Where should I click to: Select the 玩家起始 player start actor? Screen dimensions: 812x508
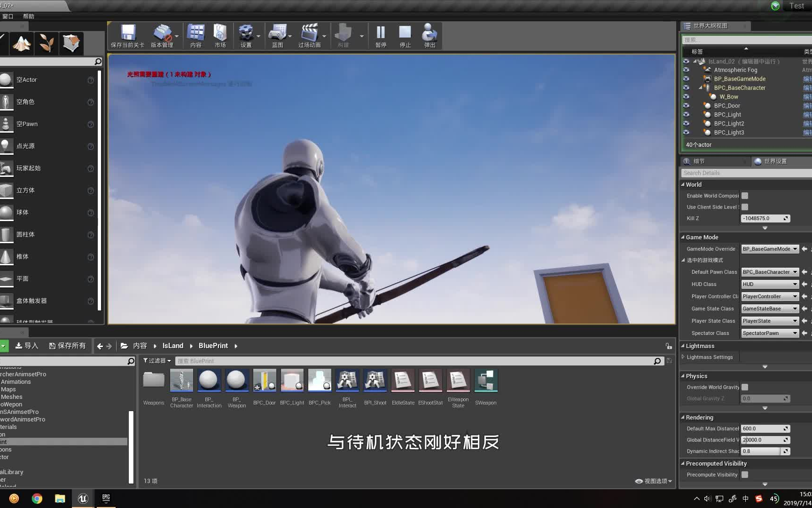click(28, 168)
